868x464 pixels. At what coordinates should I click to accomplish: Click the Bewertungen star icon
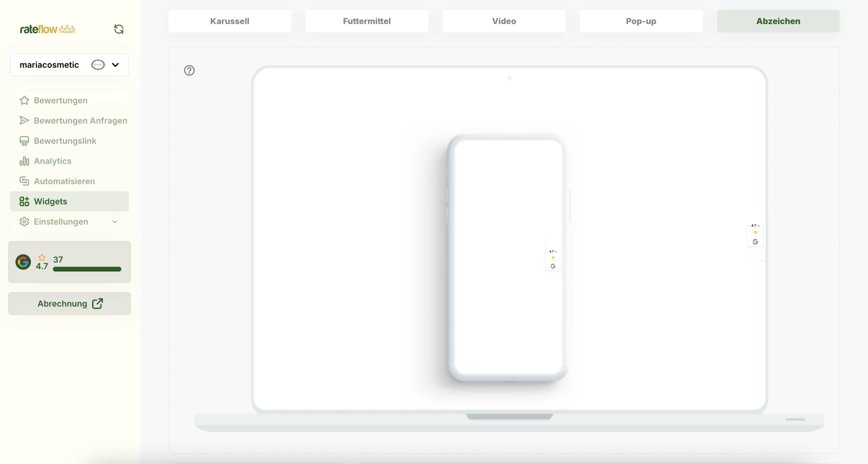point(24,100)
